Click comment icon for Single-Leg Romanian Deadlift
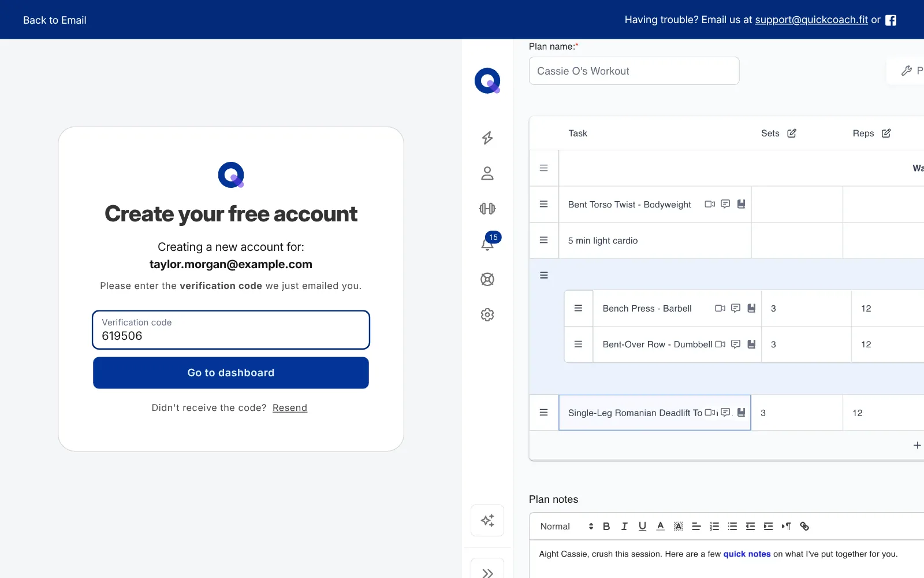 725,413
